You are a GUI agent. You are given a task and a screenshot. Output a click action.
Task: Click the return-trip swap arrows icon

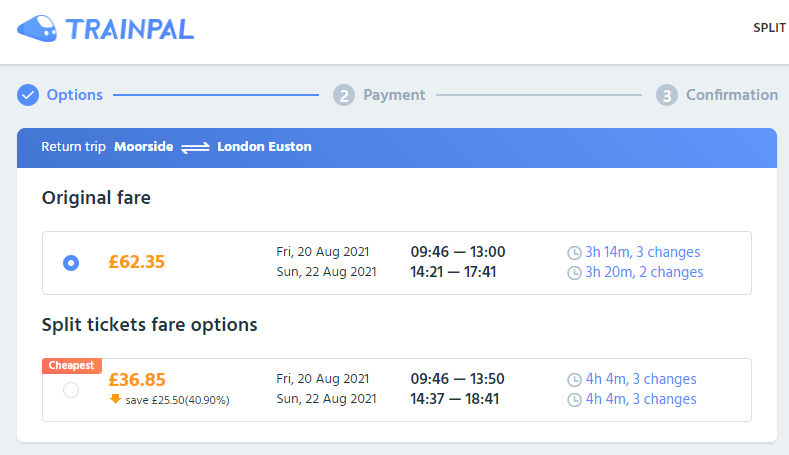195,147
